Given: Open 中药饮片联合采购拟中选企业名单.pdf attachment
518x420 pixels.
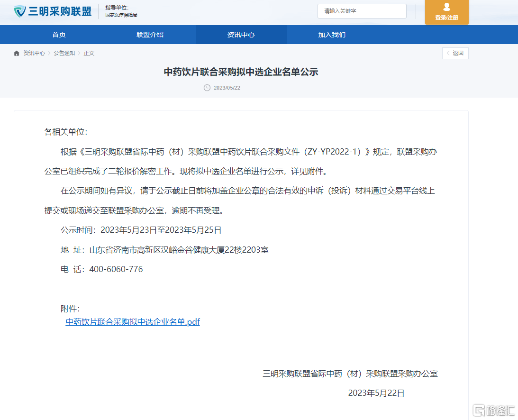Looking at the screenshot, I should 133,322.
